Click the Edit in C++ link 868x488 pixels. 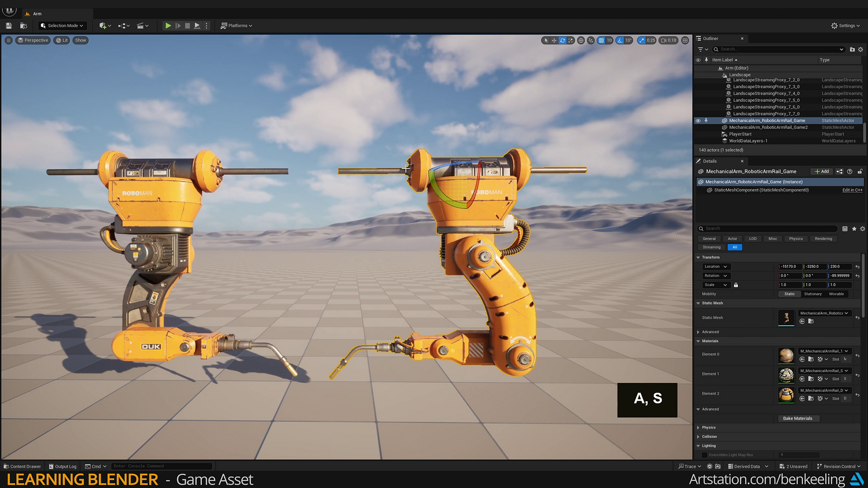tap(852, 190)
